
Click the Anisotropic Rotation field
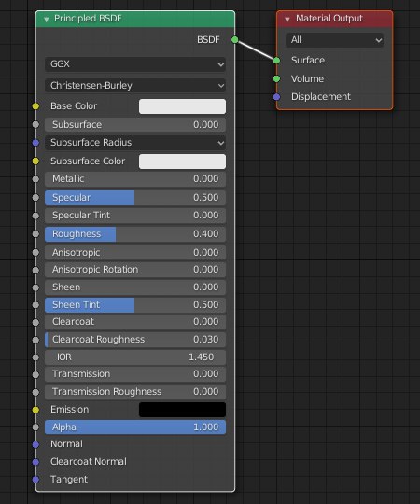(135, 270)
